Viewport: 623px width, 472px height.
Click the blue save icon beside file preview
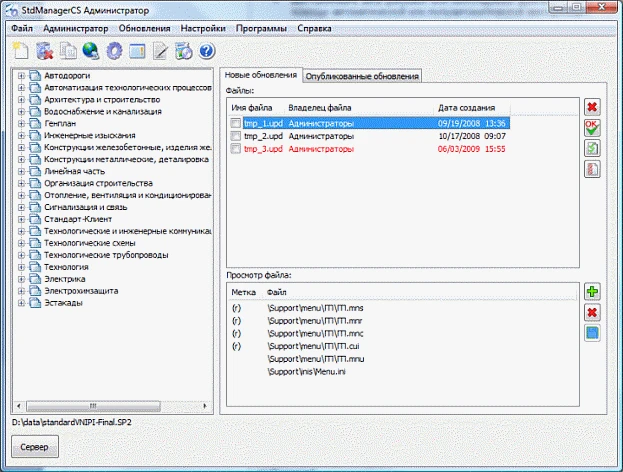tap(592, 333)
